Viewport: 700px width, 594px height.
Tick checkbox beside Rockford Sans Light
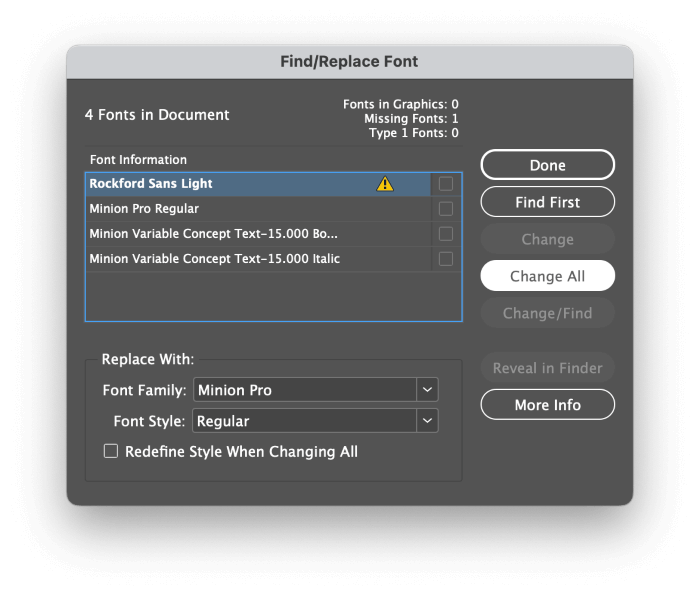coord(446,184)
